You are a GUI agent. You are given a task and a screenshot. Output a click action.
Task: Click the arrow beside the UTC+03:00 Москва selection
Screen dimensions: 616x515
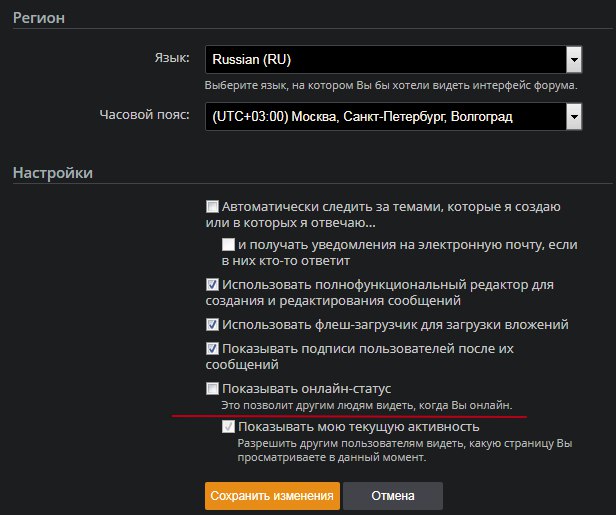pyautogui.click(x=573, y=117)
